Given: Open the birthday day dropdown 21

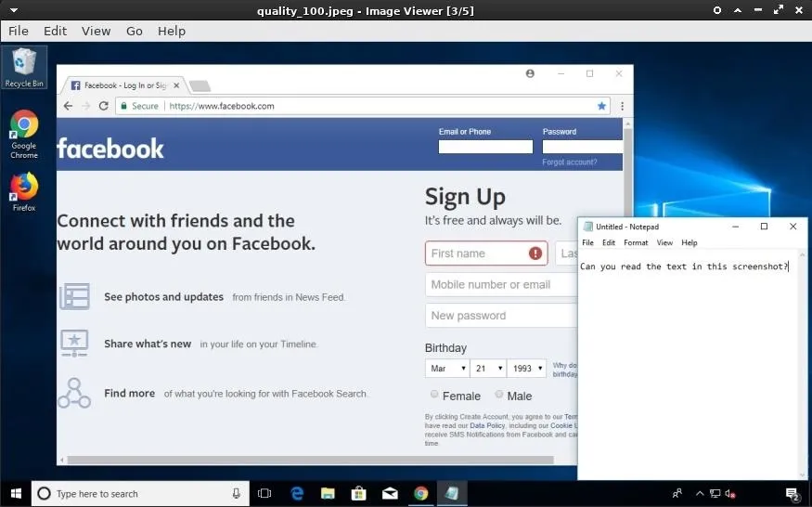Looking at the screenshot, I should click(488, 368).
